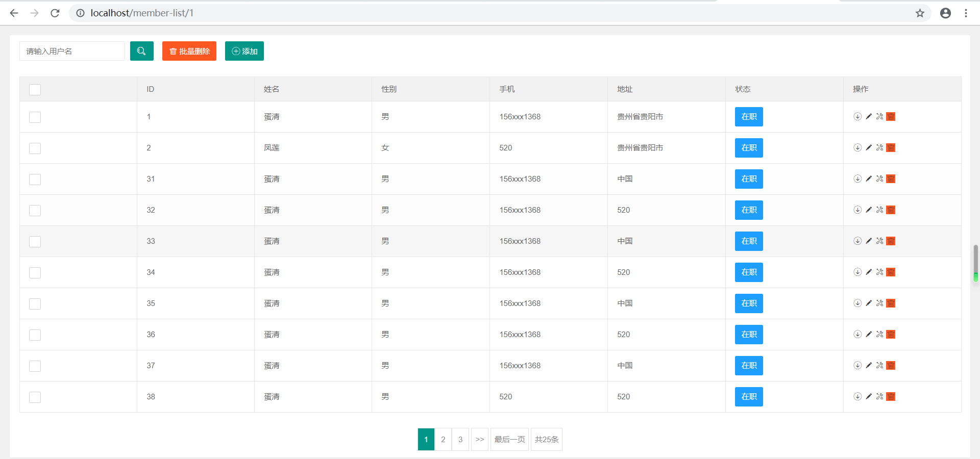980x459 pixels.
Task: Open the browser three-dot menu
Action: coord(966,13)
